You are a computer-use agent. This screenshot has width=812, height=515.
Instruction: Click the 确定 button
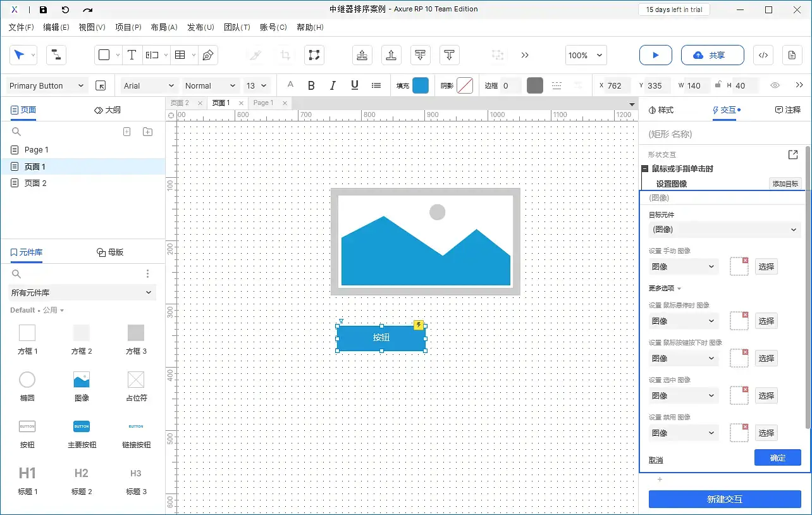pyautogui.click(x=777, y=458)
